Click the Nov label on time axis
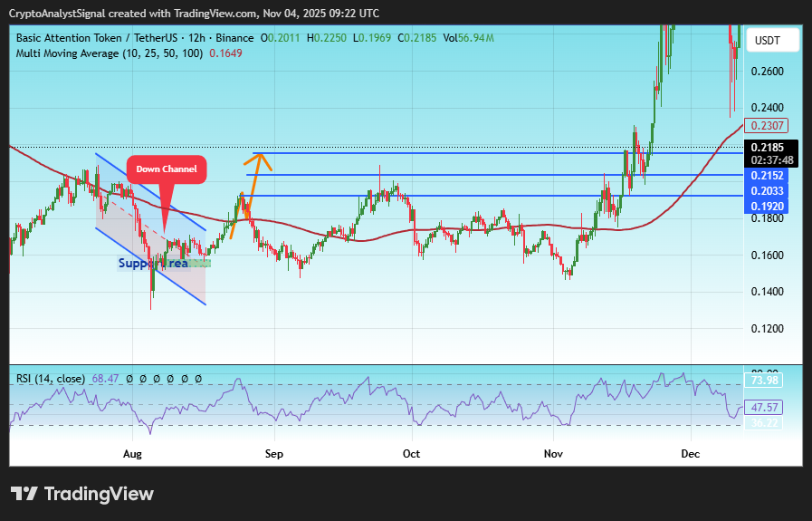 [x=553, y=454]
